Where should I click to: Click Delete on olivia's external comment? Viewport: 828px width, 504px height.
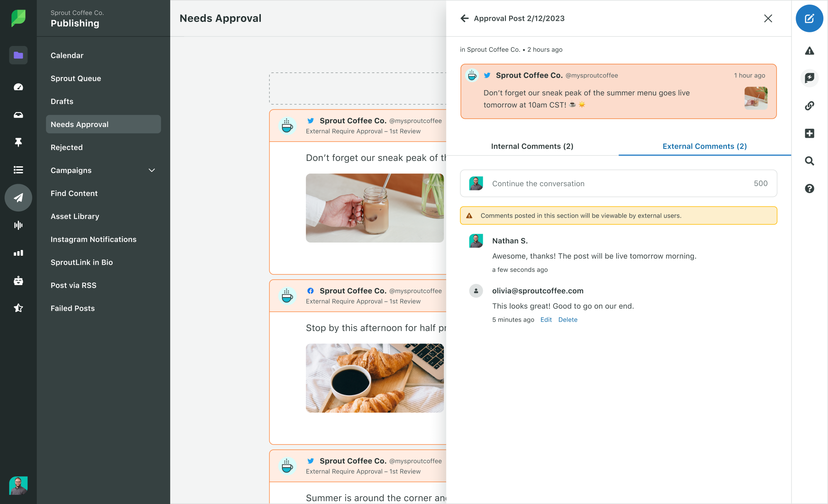(567, 319)
